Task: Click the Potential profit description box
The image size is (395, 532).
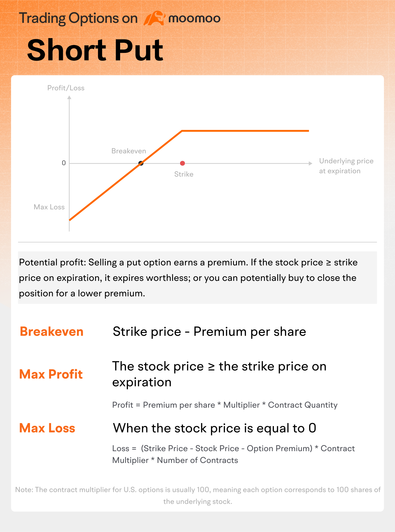Action: click(197, 278)
